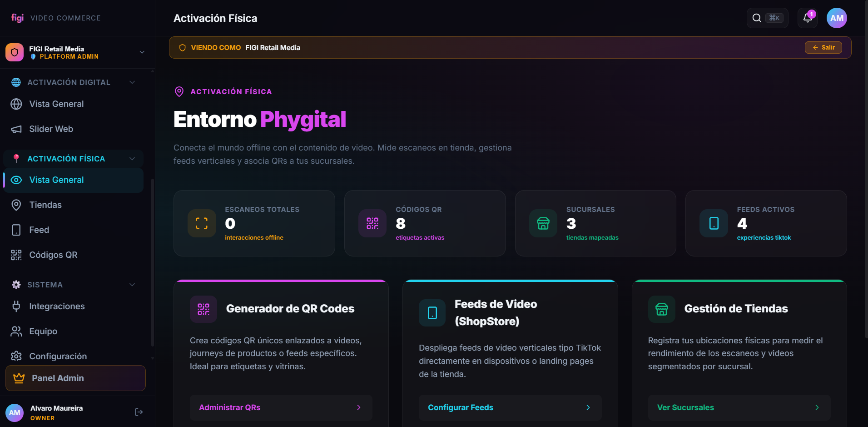868x427 pixels.
Task: Click the store icon in Gestión de Tiendas
Action: [661, 309]
